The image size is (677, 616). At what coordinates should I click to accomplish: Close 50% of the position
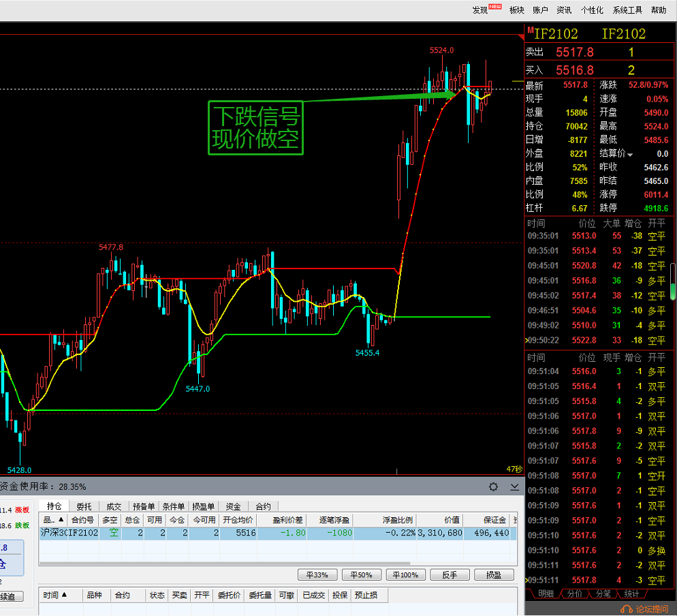(362, 574)
